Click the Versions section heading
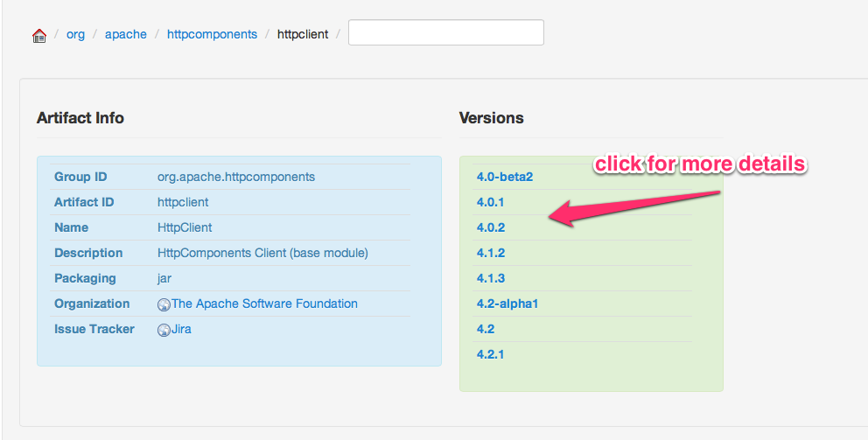Viewport: 868px width, 440px height. [491, 118]
